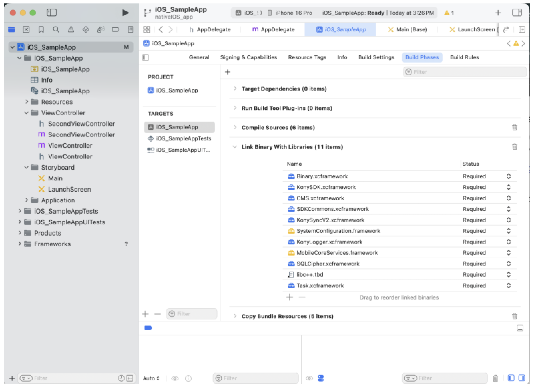Open the Breakpoint navigator
Viewport: 538px width, 392px height.
pyautogui.click(x=116, y=30)
